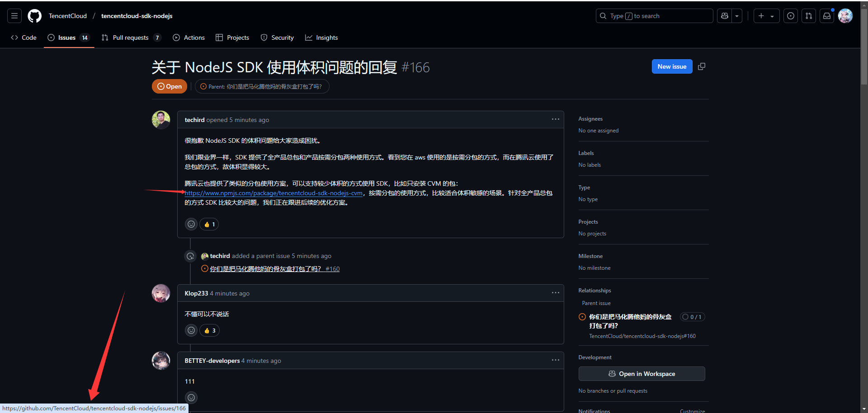Screen dimensions: 868x413
Task: Open the tencentcloud-sdk-nodejs-cvm npm link
Action: coord(274,193)
